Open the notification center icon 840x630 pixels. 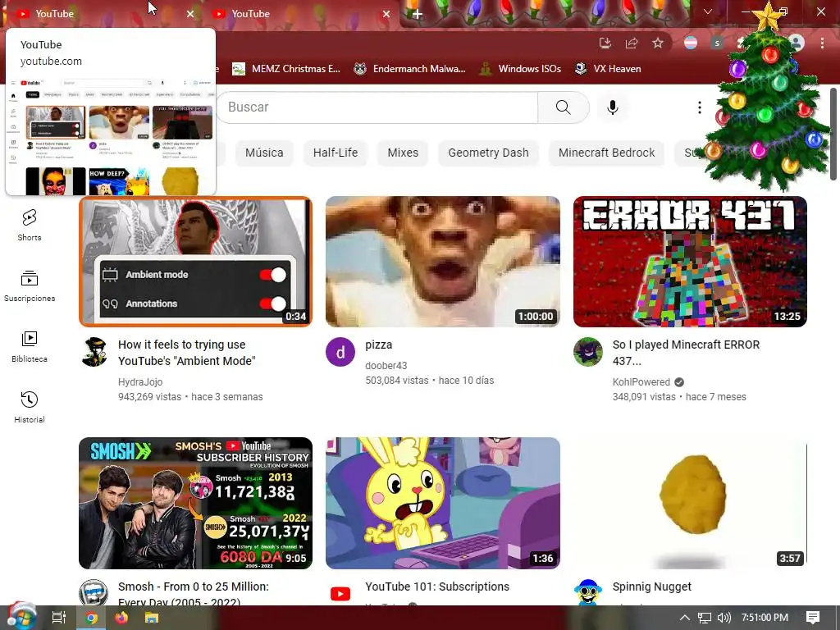tap(813, 618)
